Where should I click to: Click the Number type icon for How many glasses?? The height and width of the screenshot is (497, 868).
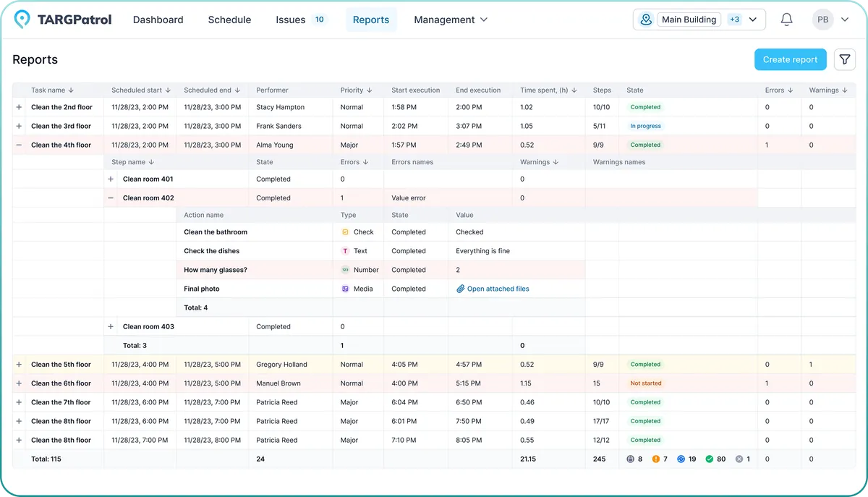coord(346,269)
